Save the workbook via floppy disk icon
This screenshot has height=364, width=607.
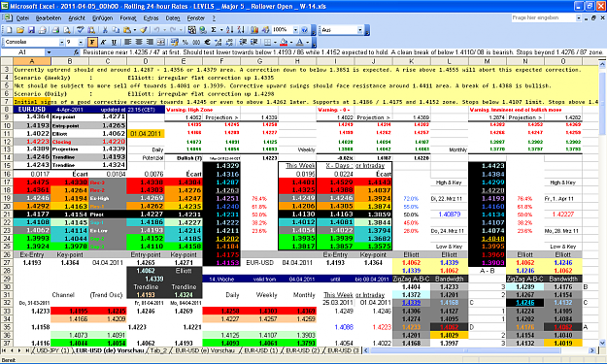pyautogui.click(x=31, y=30)
